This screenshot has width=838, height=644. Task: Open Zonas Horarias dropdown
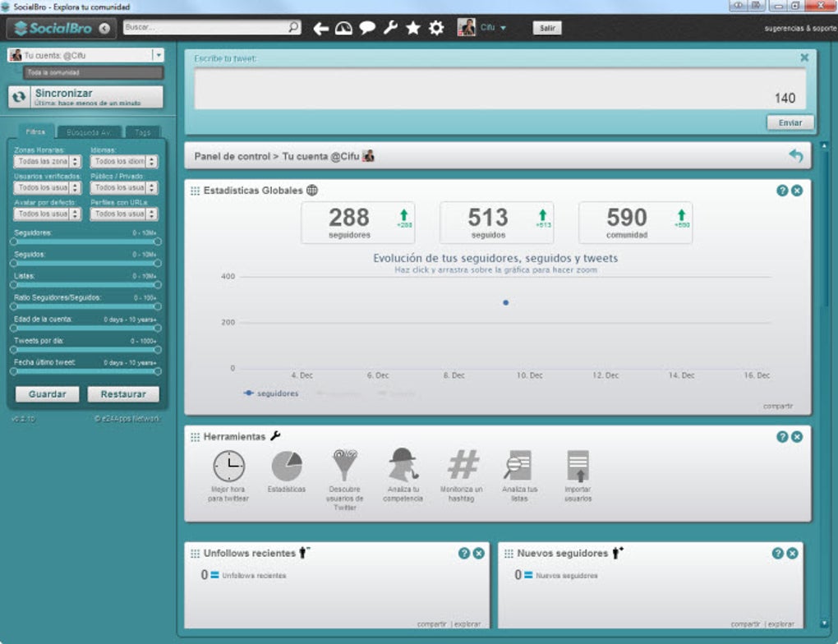[48, 161]
